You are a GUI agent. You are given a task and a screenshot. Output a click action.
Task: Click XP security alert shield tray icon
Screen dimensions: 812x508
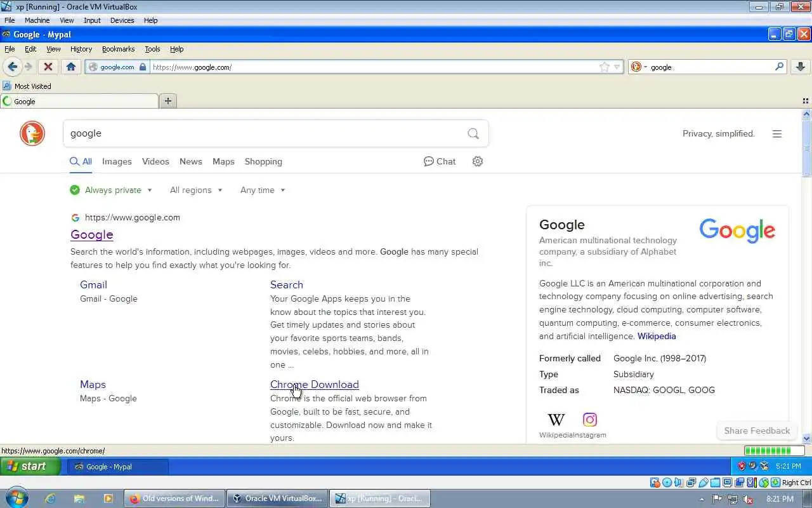click(741, 466)
